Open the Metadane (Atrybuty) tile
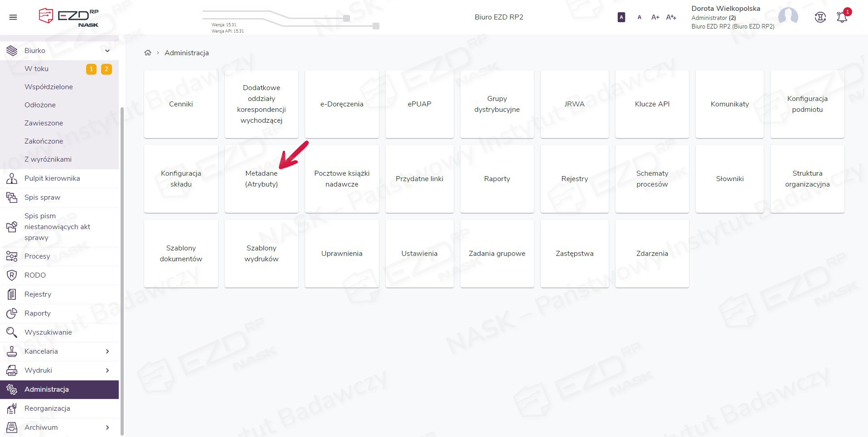868x437 pixels. [x=262, y=179]
